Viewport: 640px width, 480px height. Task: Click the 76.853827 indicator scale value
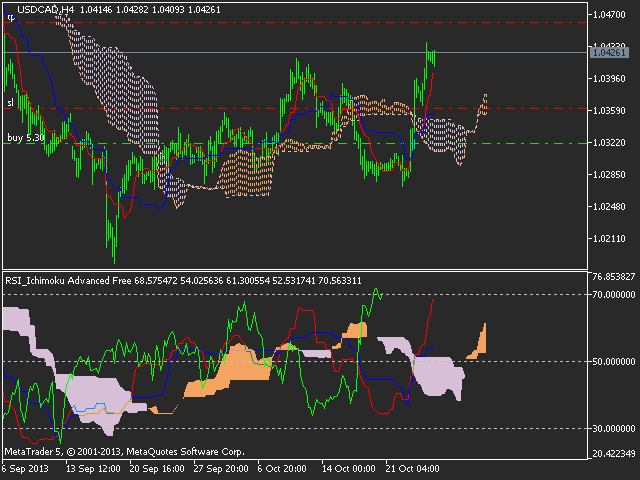point(613,277)
